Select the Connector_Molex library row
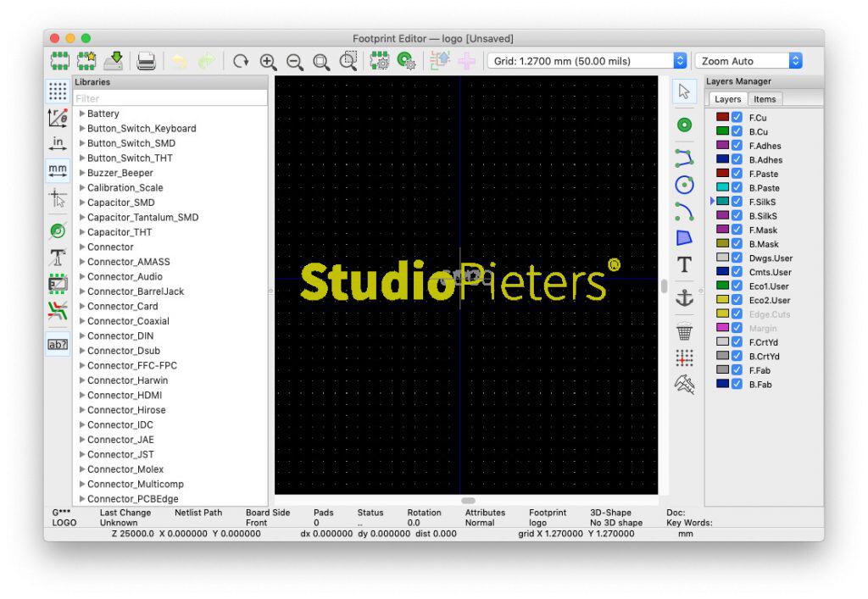The image size is (868, 599). click(x=170, y=469)
